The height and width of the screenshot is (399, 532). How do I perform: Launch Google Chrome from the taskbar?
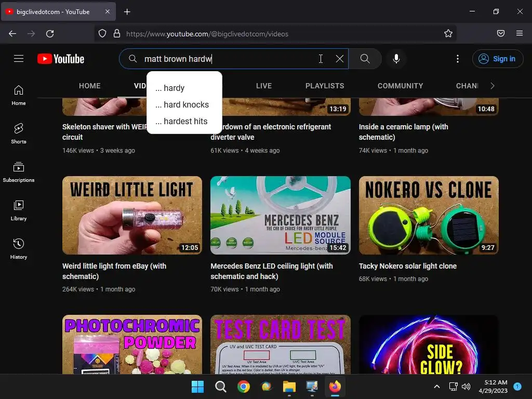point(243,387)
